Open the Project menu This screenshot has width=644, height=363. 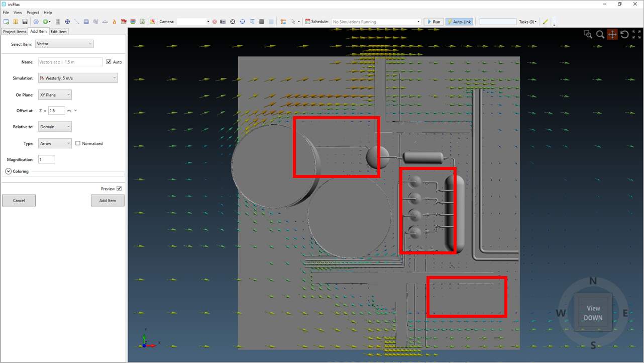point(33,13)
